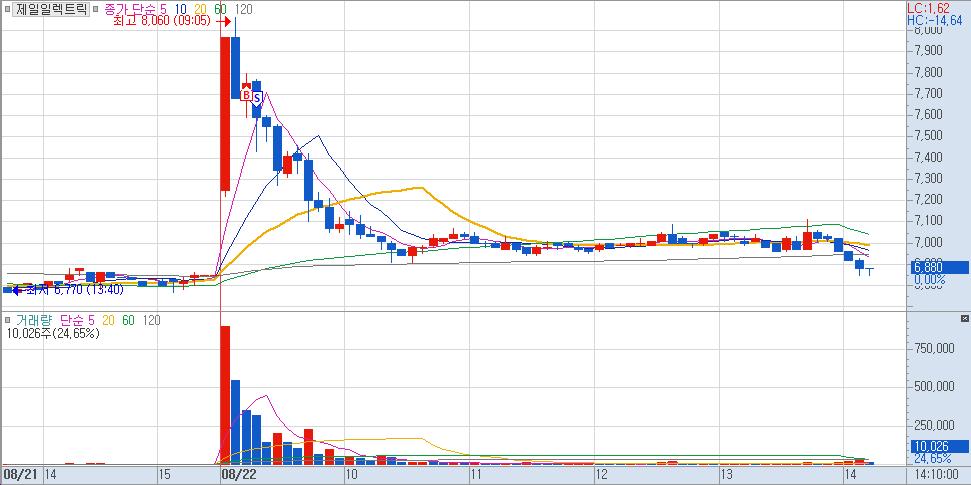Viewport: 971px width, 485px height.
Task: Click the 15 hour mark on time axis
Action: 163,475
